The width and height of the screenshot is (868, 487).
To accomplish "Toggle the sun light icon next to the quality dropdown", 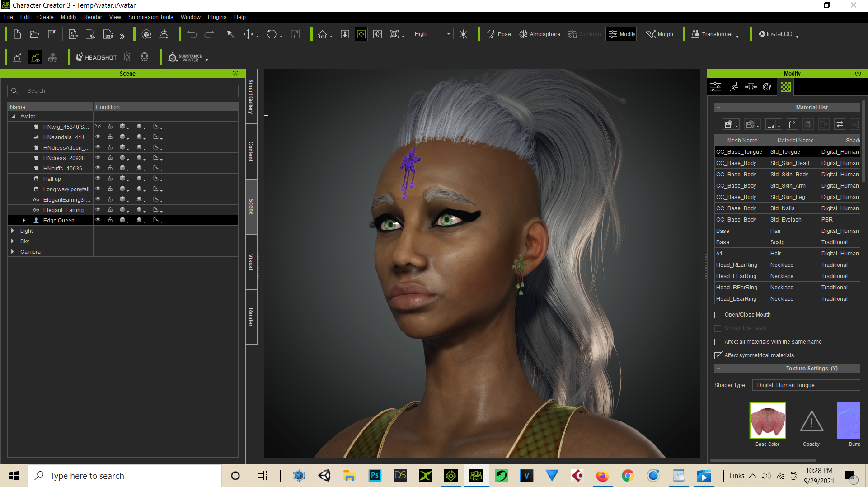I will coord(464,34).
